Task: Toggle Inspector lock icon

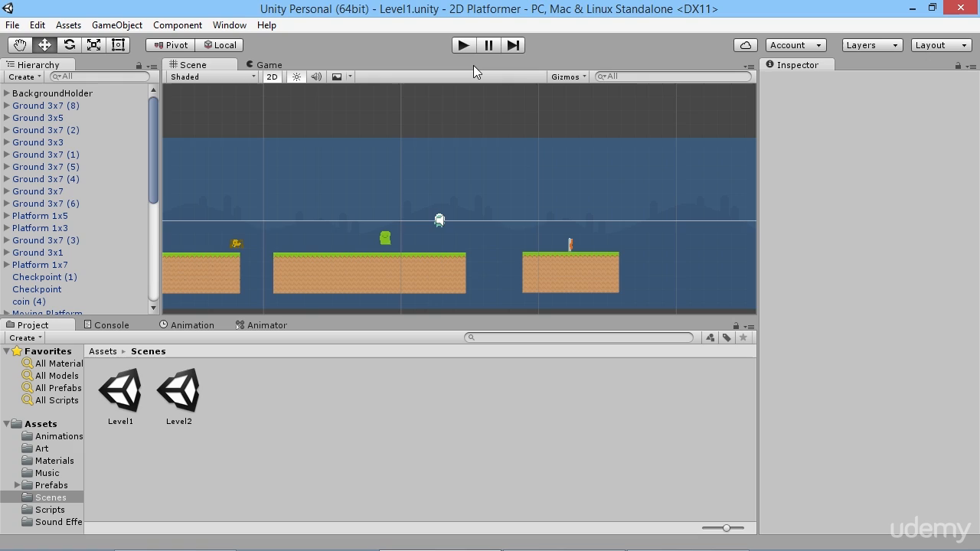Action: [958, 66]
